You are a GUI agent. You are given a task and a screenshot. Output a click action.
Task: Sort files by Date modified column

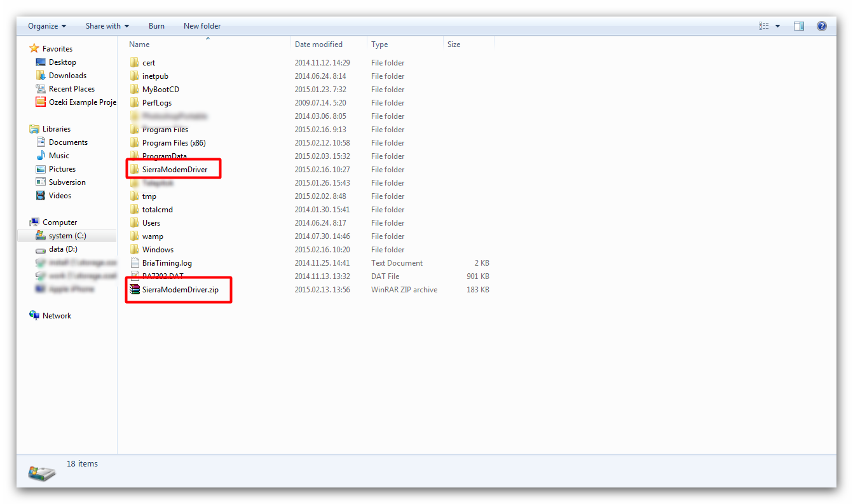tap(318, 44)
